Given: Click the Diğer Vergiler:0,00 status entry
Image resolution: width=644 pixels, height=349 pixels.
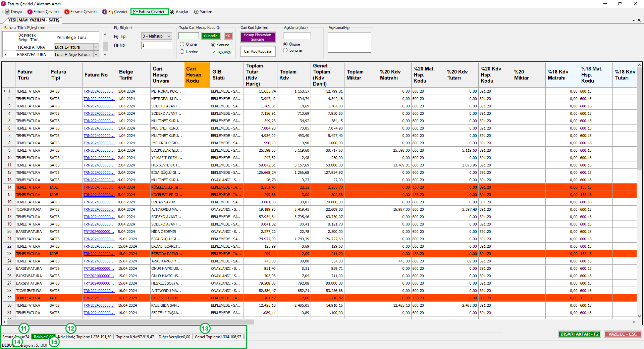Looking at the screenshot, I should tap(174, 337).
